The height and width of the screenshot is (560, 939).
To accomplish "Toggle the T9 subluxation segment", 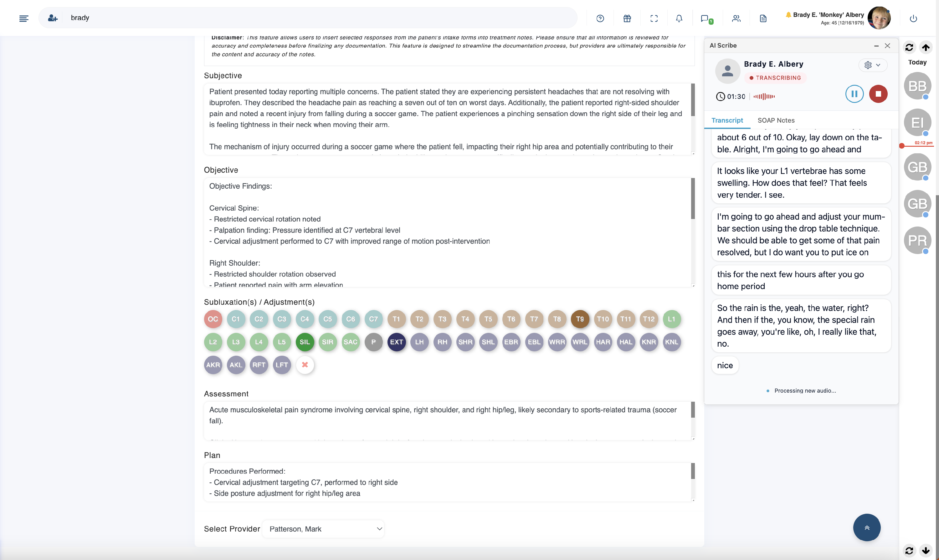I will coord(580,319).
